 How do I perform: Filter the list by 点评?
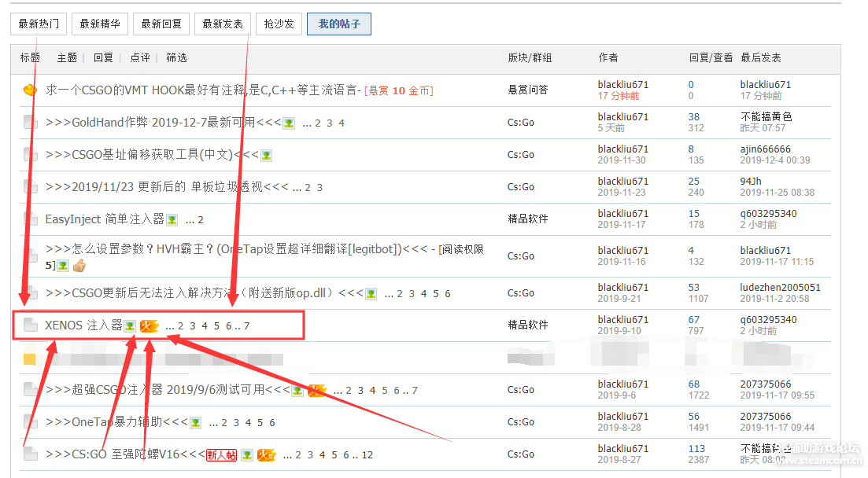[x=140, y=57]
